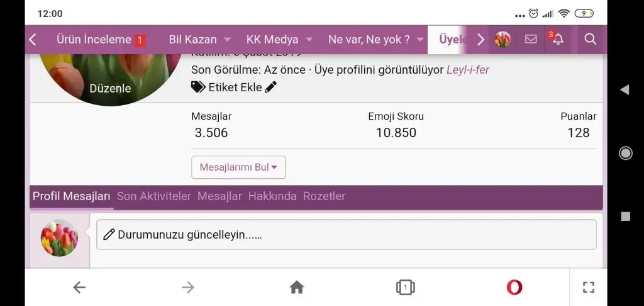Click Düzenle on the profile picture
The width and height of the screenshot is (644, 306).
[110, 88]
